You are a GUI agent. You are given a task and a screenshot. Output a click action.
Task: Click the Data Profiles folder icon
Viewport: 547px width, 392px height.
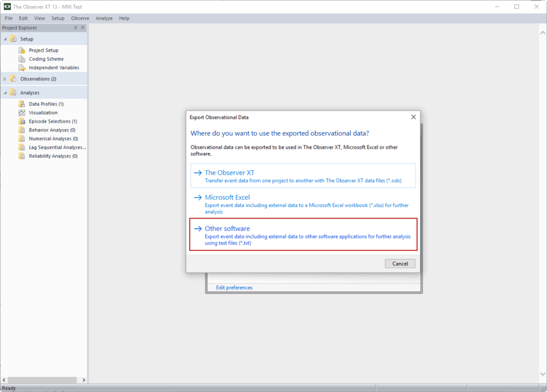(22, 104)
